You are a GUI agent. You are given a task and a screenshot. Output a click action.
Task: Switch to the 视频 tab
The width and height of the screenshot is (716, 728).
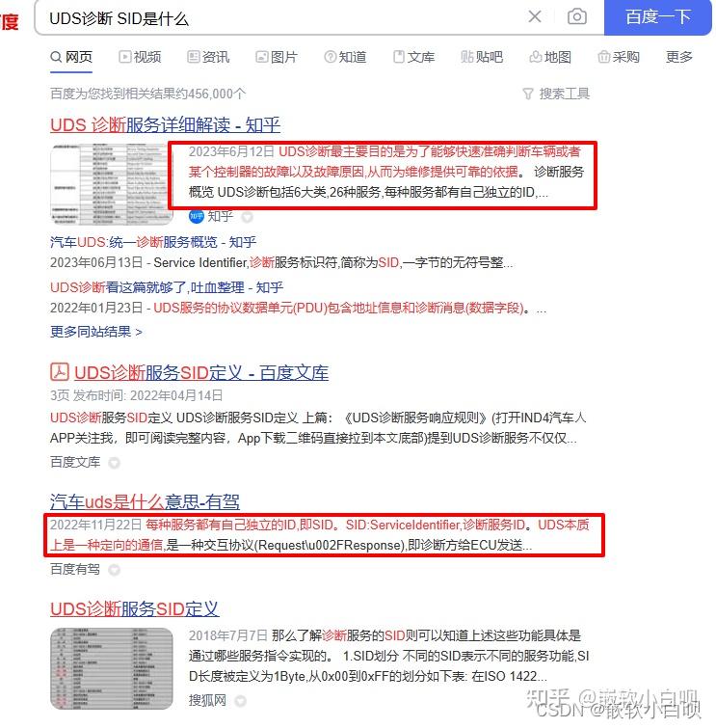tap(140, 57)
